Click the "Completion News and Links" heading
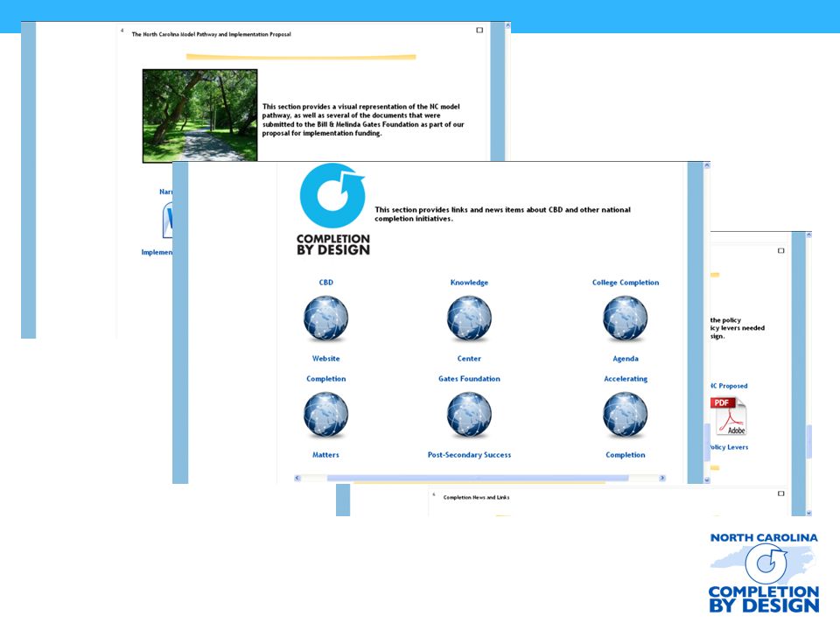The width and height of the screenshot is (840, 630). [x=476, y=497]
